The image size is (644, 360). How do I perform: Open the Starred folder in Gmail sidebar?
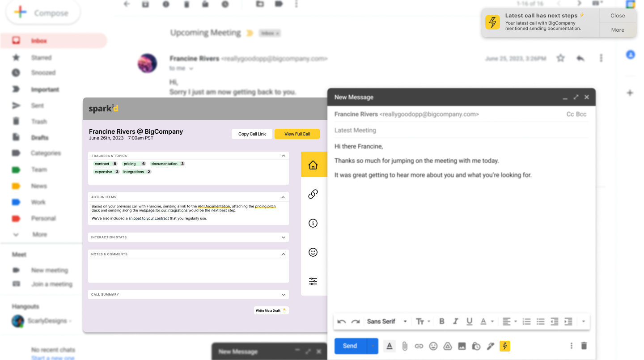(41, 57)
